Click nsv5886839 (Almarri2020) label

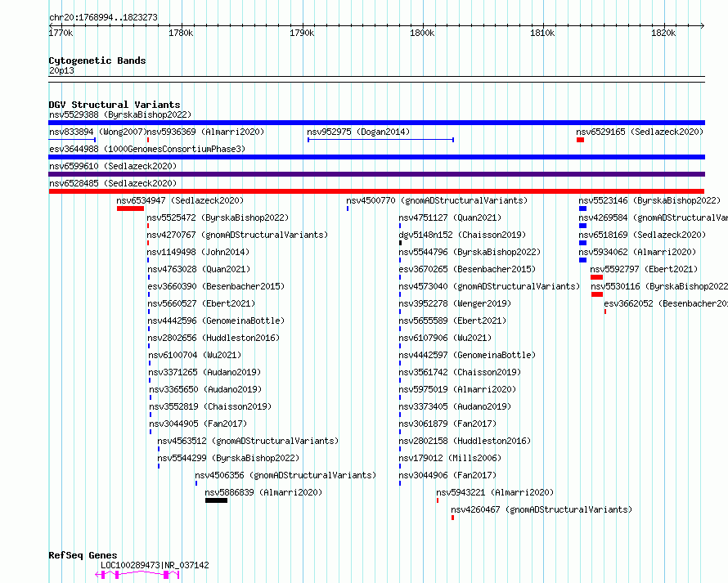click(x=263, y=492)
